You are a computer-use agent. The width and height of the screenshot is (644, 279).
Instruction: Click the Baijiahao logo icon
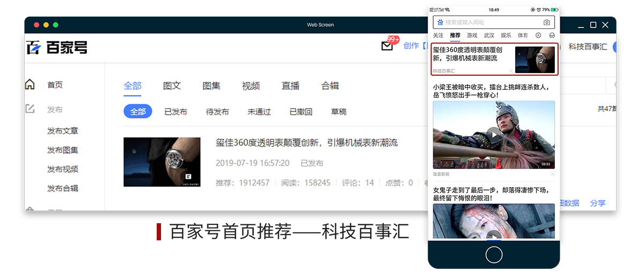(34, 47)
